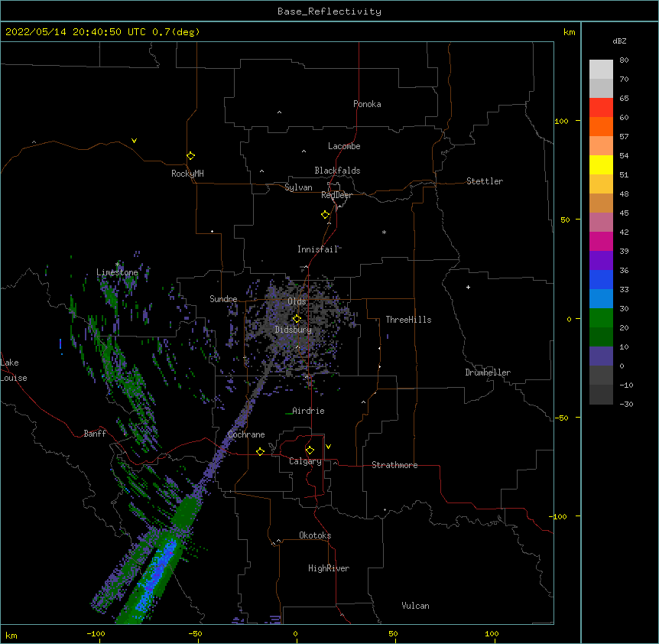Click the Stettler city label
This screenshot has height=644, width=659.
[x=485, y=181]
